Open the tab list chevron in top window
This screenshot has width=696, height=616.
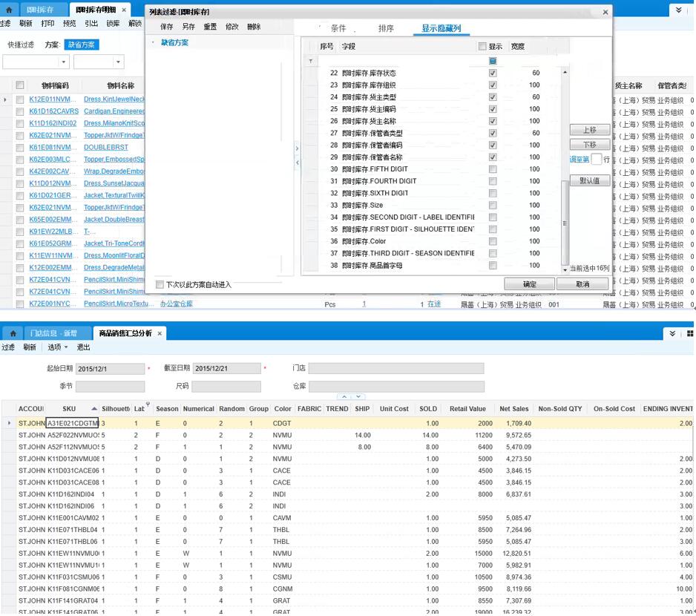point(679,10)
